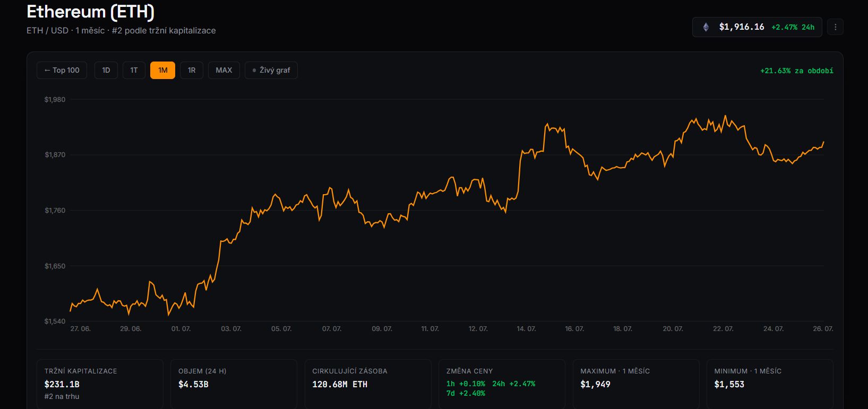The image size is (868, 409).
Task: Click the chart peak near 22. 07.
Action: [x=725, y=116]
